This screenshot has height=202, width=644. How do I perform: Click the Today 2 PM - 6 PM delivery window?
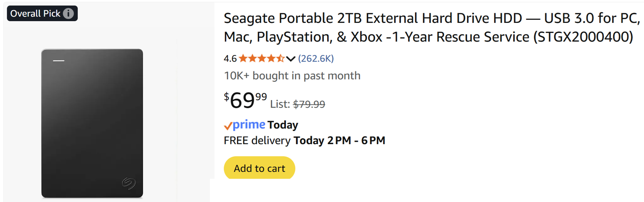(339, 141)
